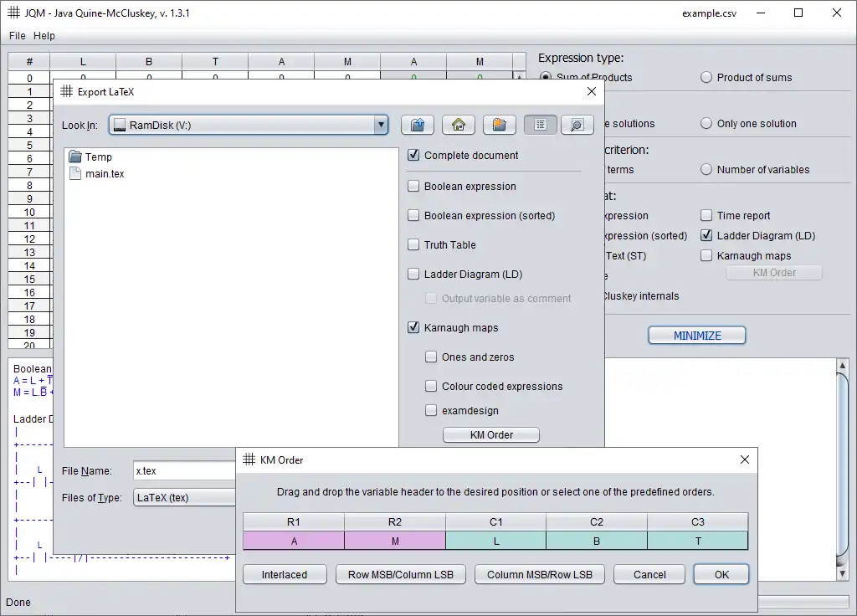Enable Time report in main window

click(706, 215)
